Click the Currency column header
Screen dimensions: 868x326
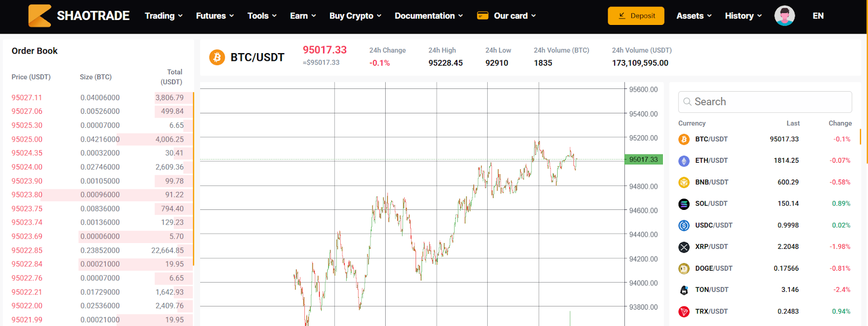[692, 124]
